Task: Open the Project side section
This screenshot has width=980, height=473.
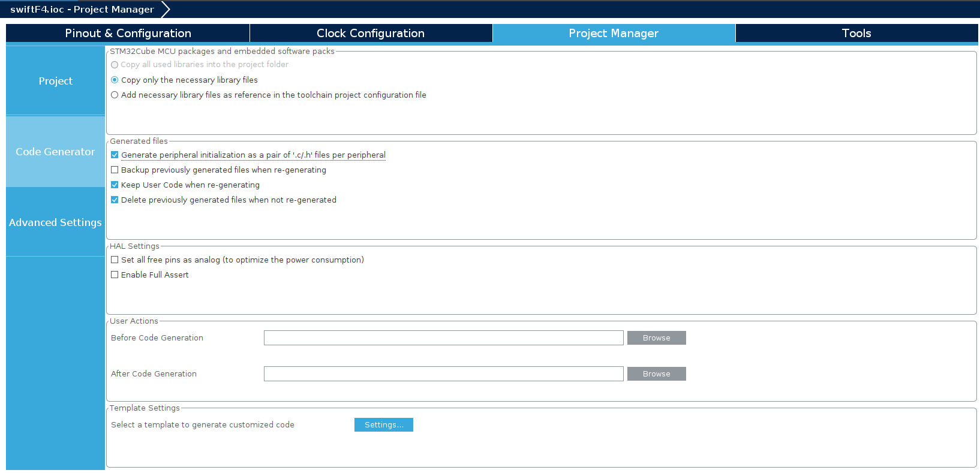Action: click(x=55, y=81)
